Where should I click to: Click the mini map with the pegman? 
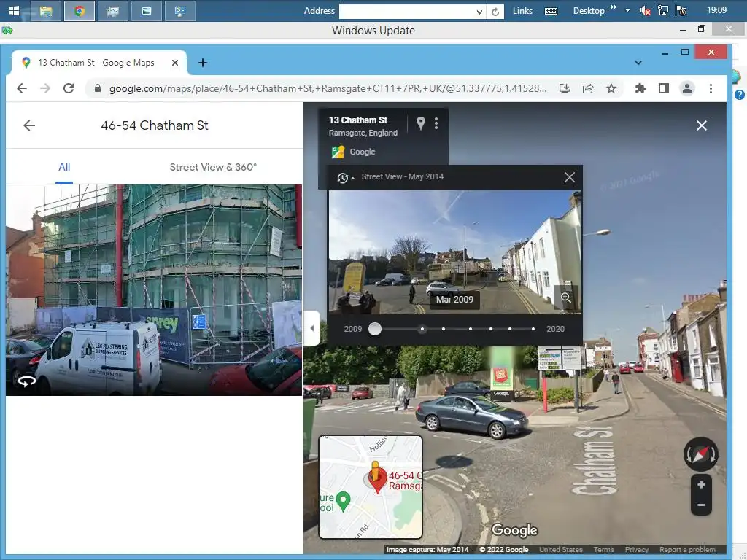[x=371, y=486]
